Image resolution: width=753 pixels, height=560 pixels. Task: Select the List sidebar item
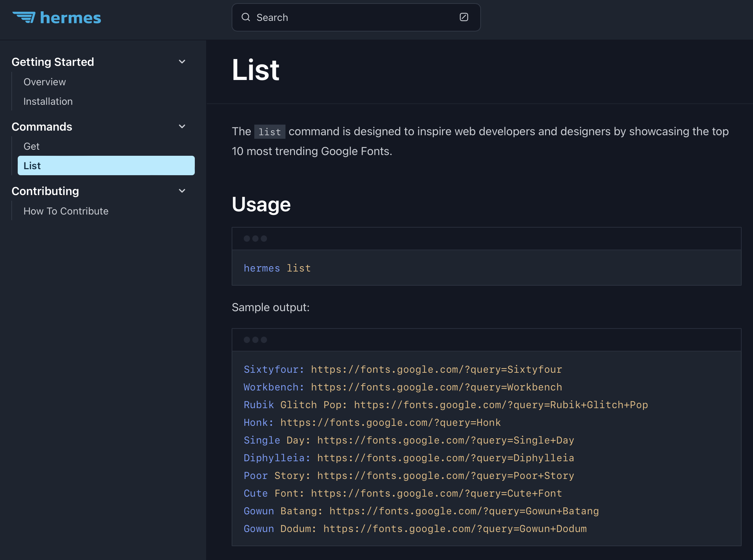(106, 165)
